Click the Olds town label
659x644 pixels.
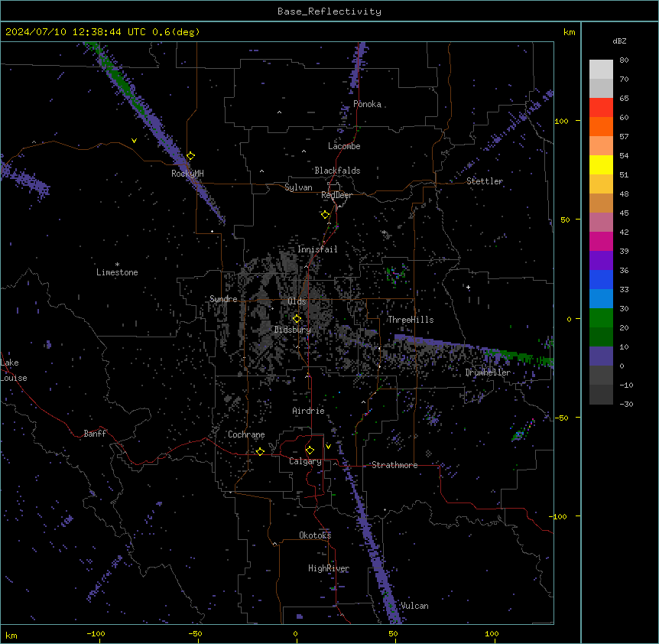(x=297, y=301)
